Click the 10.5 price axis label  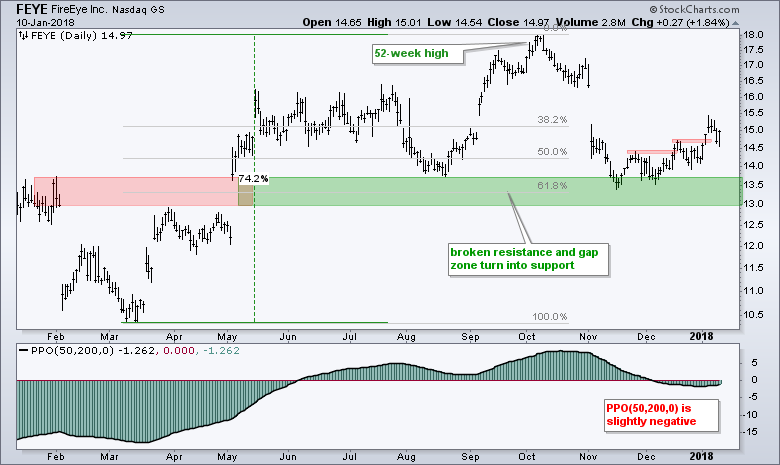pos(753,314)
